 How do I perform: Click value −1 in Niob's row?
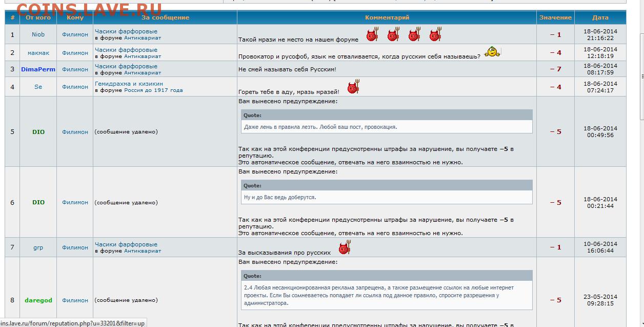click(x=556, y=35)
